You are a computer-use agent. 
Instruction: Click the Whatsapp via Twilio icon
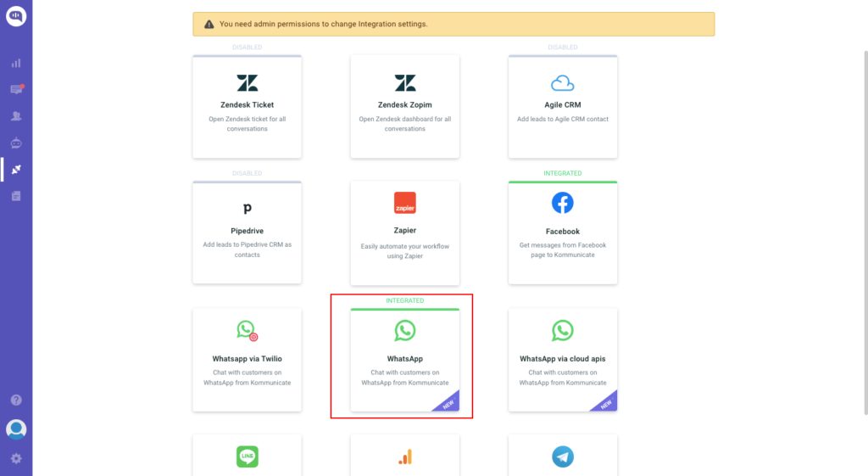(247, 330)
